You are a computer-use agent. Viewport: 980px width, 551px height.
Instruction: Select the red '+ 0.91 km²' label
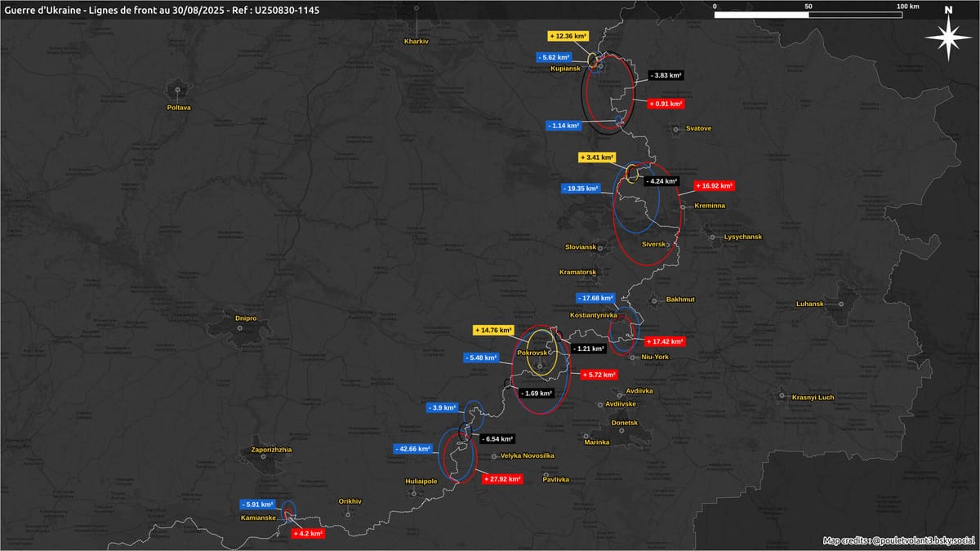[666, 104]
